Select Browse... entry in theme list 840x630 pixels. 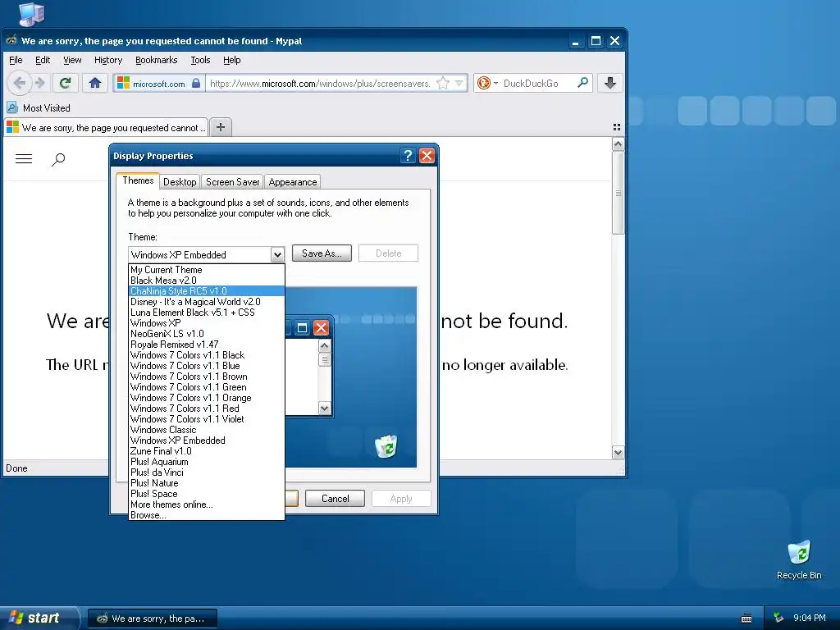coord(206,515)
